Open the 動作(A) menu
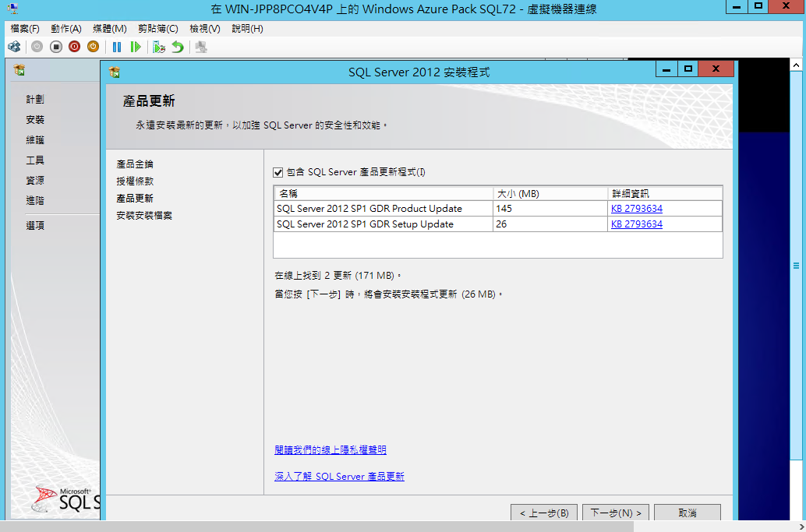The image size is (806, 532). click(x=66, y=29)
